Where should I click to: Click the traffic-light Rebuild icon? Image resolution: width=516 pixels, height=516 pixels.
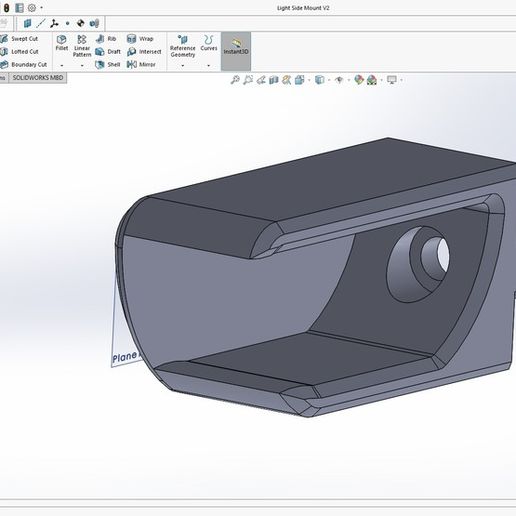[6, 8]
